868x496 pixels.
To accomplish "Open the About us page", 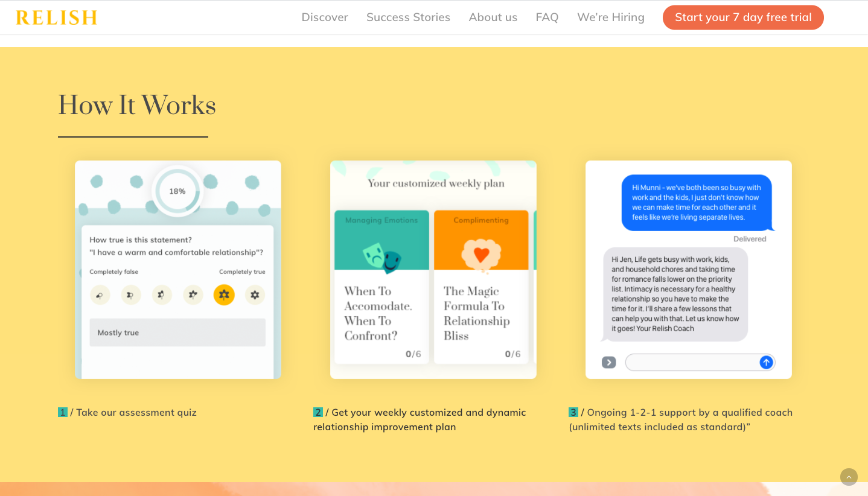I will (493, 17).
